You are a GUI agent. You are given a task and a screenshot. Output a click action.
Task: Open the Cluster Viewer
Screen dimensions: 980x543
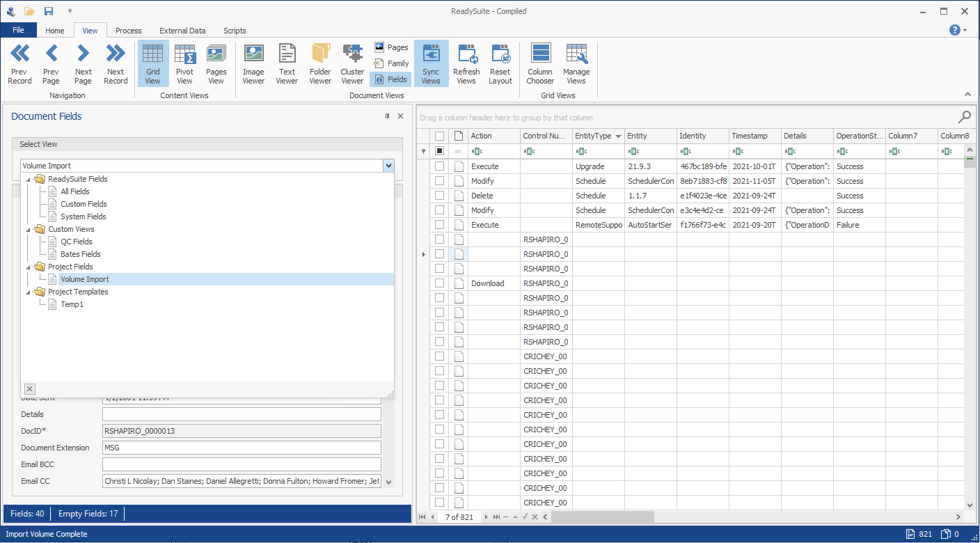(x=352, y=64)
